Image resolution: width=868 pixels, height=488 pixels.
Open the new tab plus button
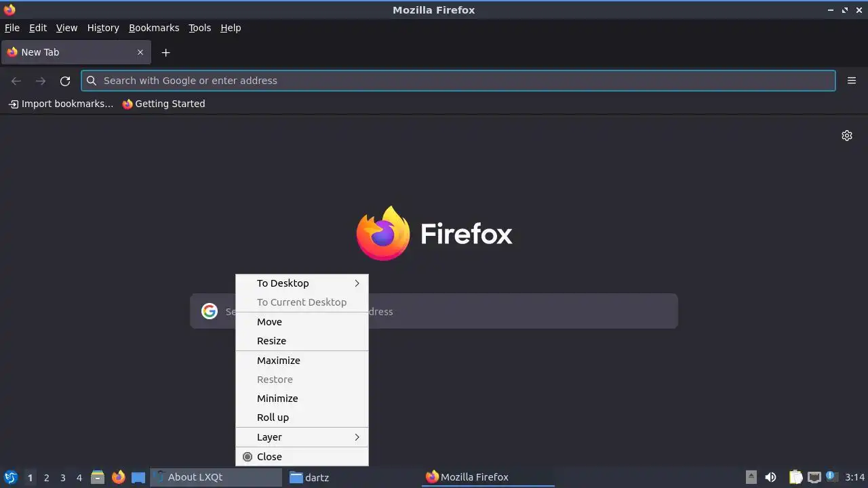pos(165,52)
